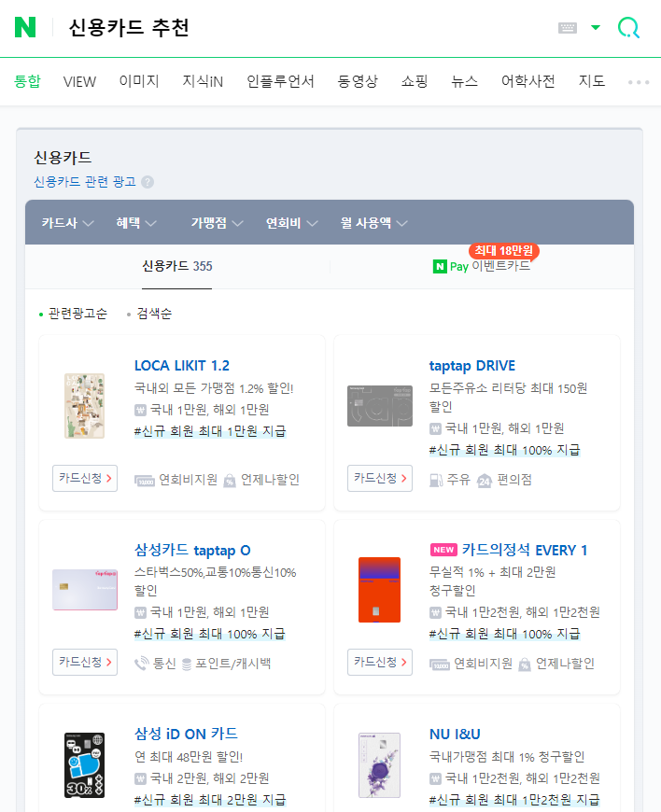The image size is (661, 812).
Task: Open the 카드의정석 EVERY 1 title
Action: [x=525, y=550]
